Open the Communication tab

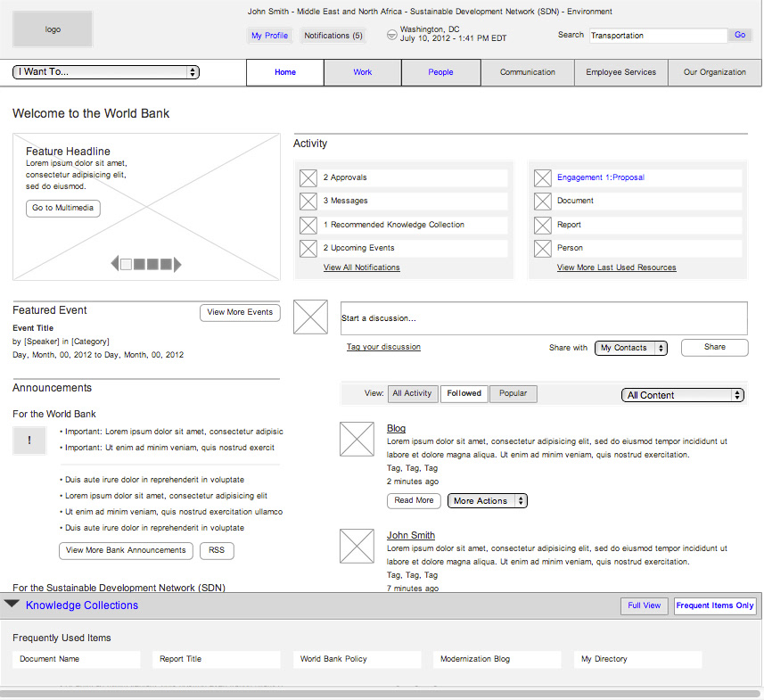click(528, 72)
